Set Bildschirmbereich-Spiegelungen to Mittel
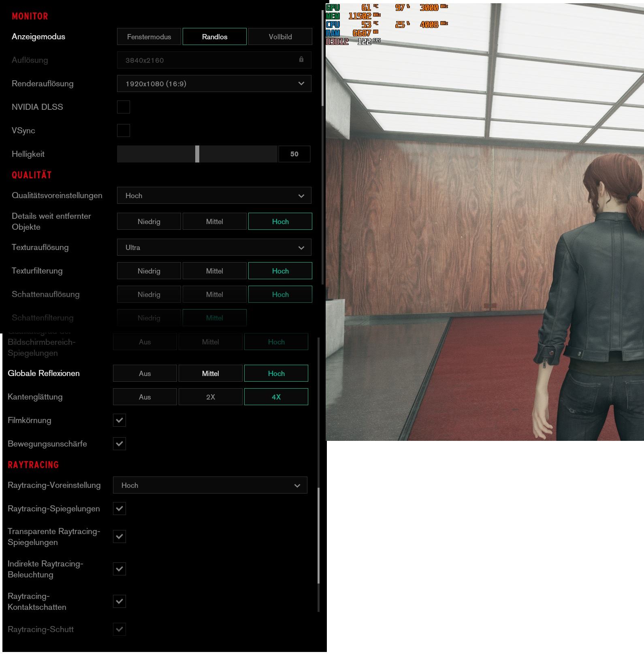644x654 pixels. (x=211, y=342)
